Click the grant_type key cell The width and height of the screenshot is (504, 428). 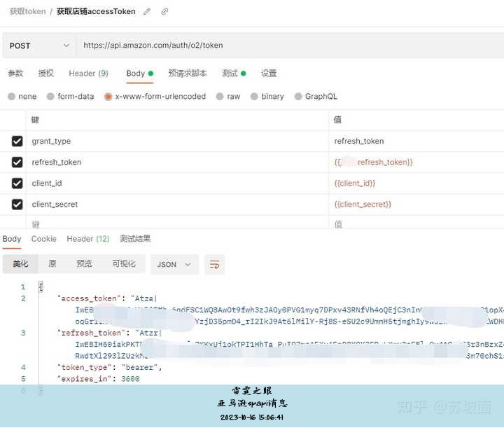(x=177, y=141)
